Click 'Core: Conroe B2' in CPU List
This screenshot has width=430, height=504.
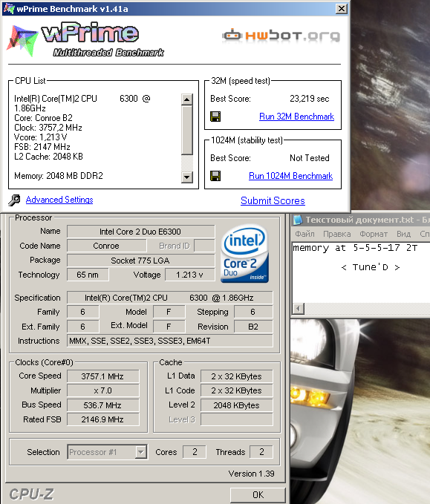(x=43, y=118)
